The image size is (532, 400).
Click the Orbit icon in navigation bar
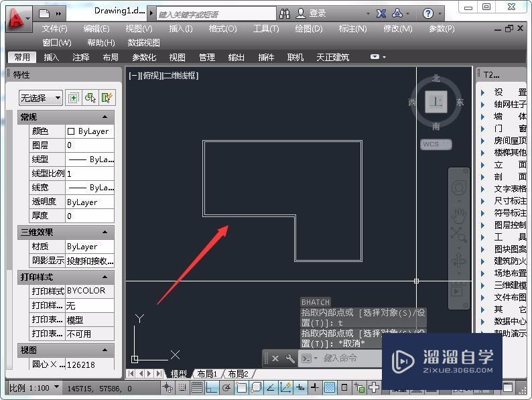(x=459, y=261)
